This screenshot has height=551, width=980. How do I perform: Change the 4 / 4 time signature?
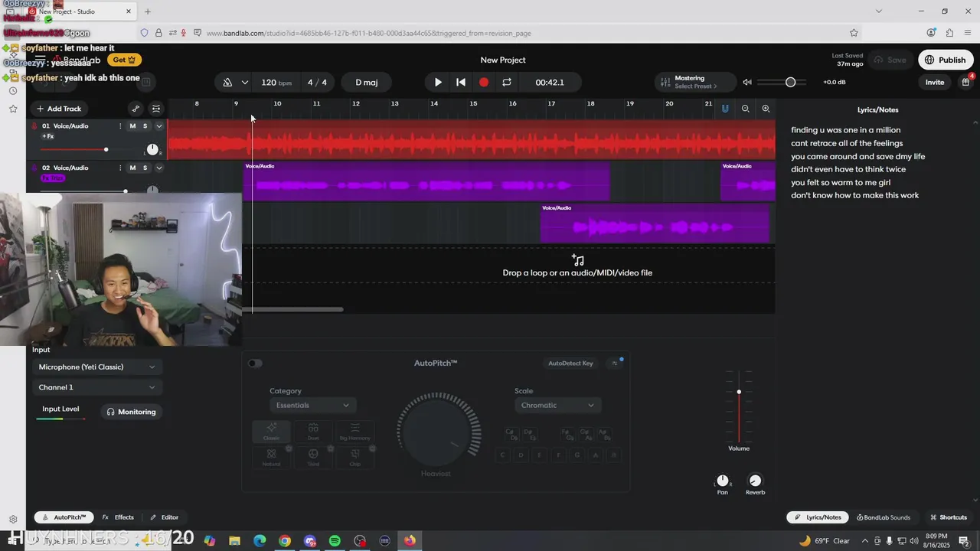pyautogui.click(x=317, y=82)
